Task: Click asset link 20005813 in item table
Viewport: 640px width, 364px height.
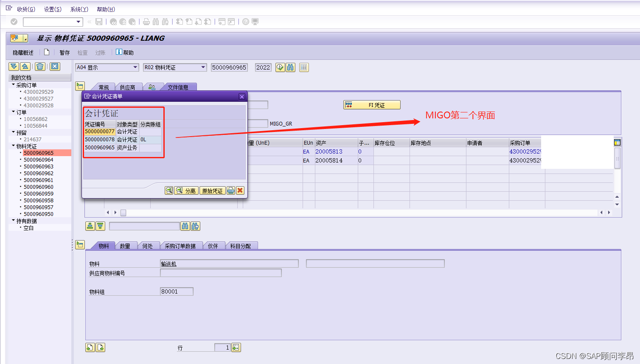Action: pyautogui.click(x=329, y=151)
